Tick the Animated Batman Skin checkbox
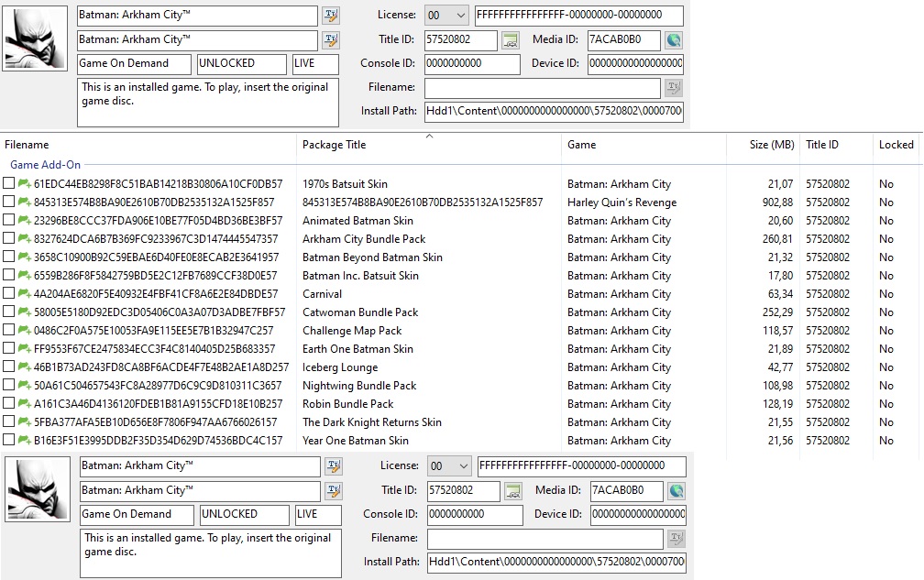The width and height of the screenshot is (924, 580). [8, 220]
